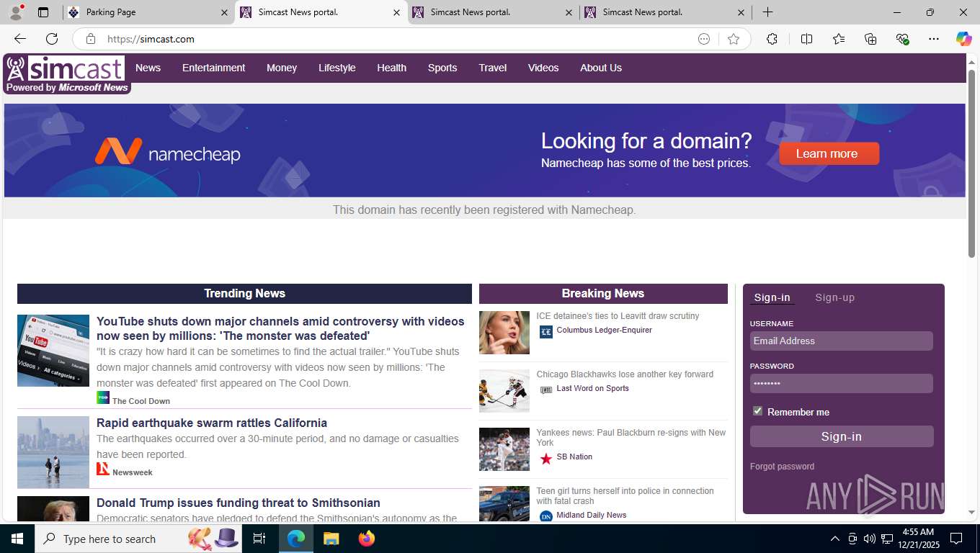This screenshot has width=980, height=553.
Task: Select the Sign-in tab
Action: 772,297
